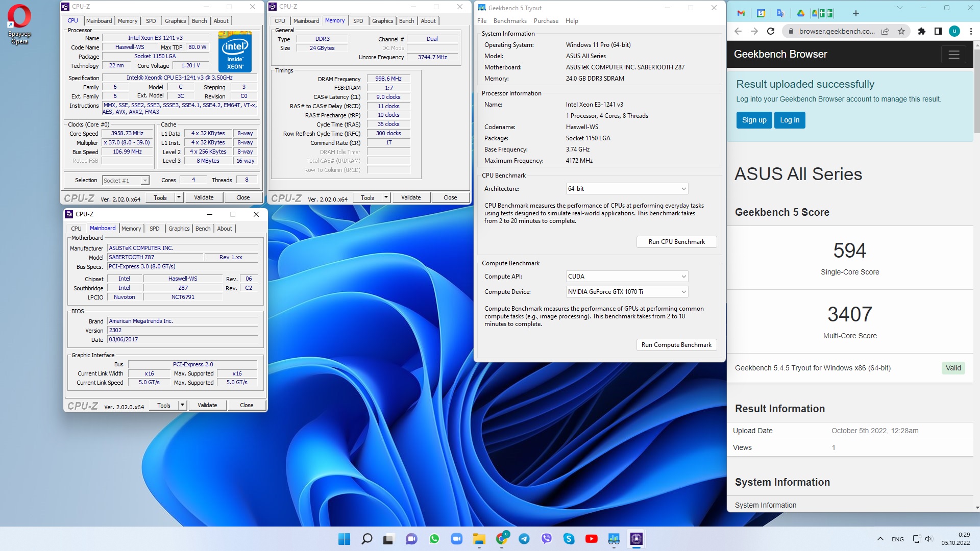Expand Tools arrow in CPU-Z Mainboard window
Screen dimensions: 980x551
[x=182, y=405]
